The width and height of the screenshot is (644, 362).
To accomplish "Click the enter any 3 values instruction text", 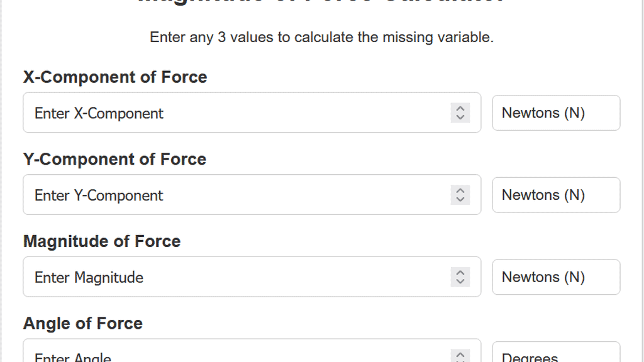I will pyautogui.click(x=321, y=37).
